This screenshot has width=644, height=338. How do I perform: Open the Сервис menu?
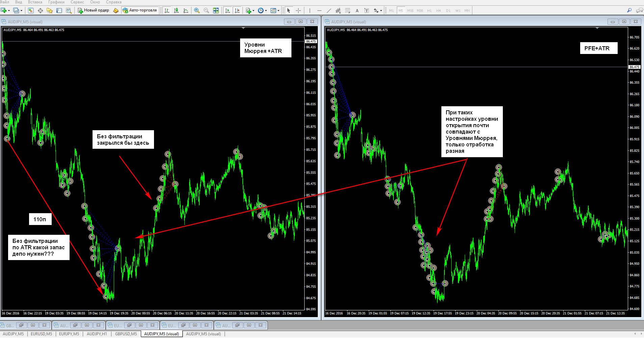(77, 2)
